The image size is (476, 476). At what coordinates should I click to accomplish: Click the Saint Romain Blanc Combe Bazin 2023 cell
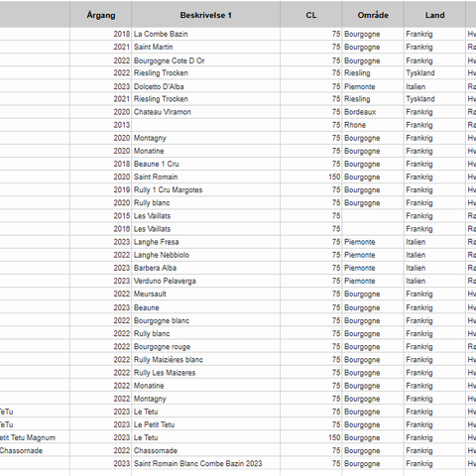[x=205, y=463]
